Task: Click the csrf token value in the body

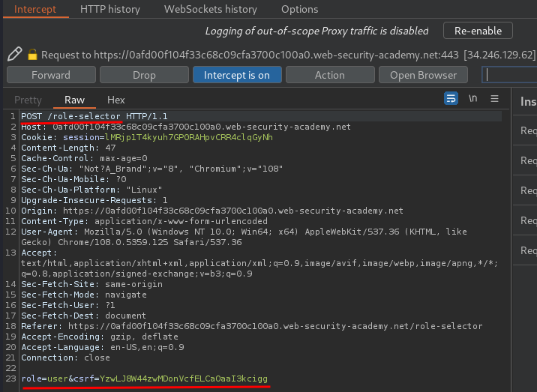Action: tap(184, 379)
